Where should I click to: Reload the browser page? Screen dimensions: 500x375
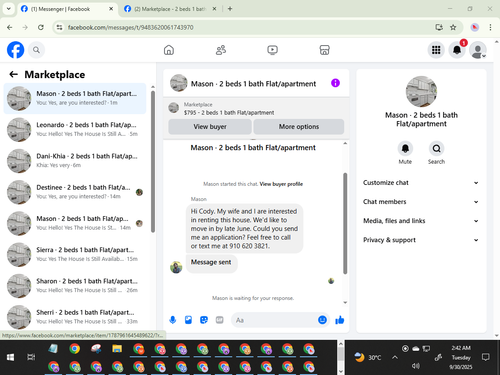tap(41, 27)
